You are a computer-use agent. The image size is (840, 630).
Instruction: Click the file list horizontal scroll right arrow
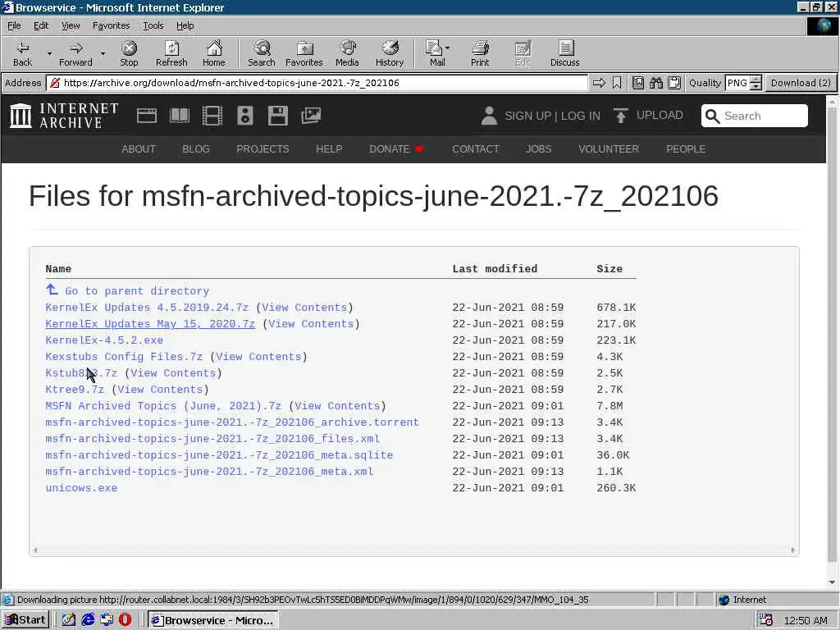pyautogui.click(x=792, y=550)
